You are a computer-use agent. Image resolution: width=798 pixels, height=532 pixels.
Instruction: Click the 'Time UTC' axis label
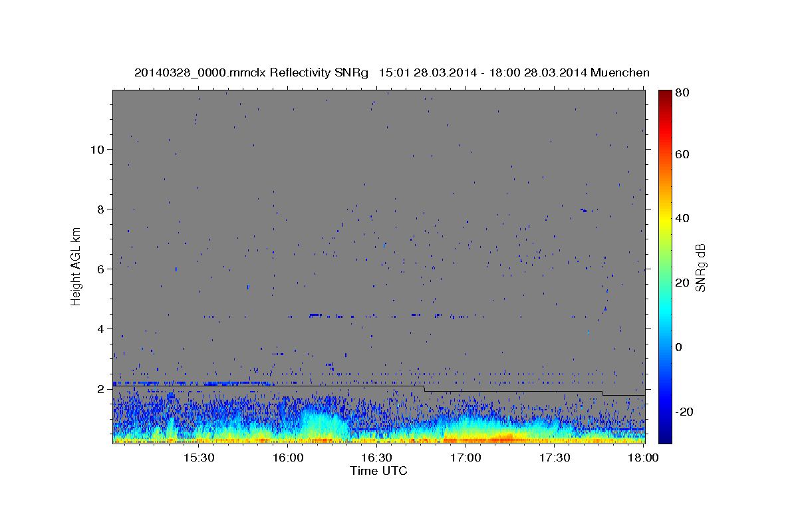378,471
